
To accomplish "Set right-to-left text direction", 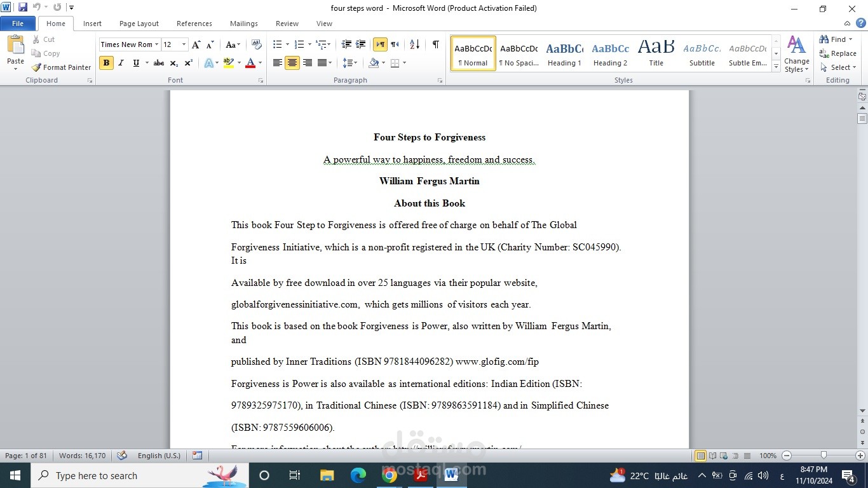I will coord(395,44).
